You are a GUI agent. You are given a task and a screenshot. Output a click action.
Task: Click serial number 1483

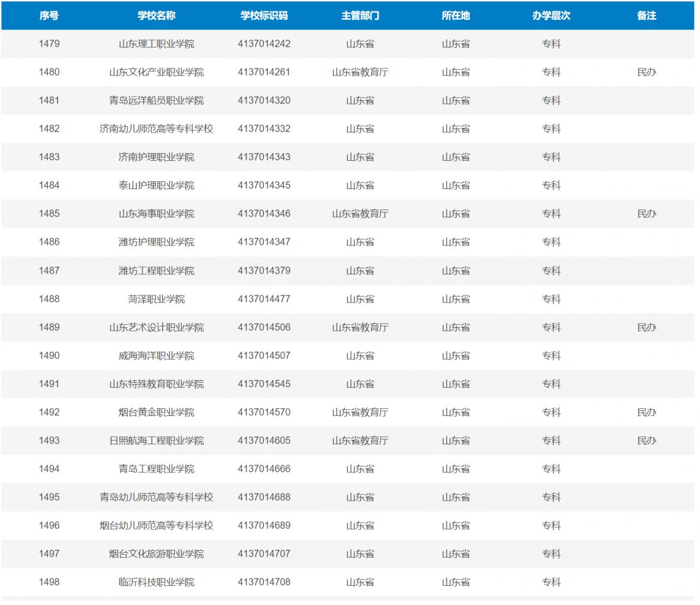49,157
